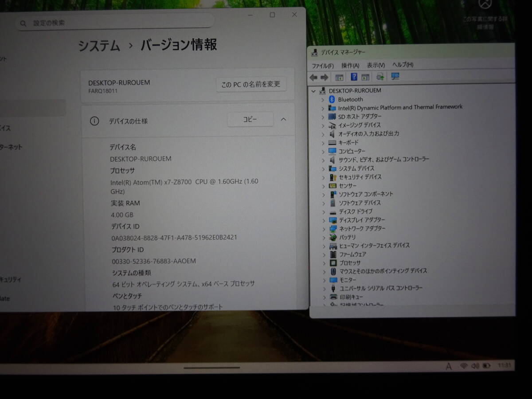Click the セキュリティ デバイス icon
Image resolution: width=532 pixels, height=399 pixels.
pyautogui.click(x=333, y=177)
